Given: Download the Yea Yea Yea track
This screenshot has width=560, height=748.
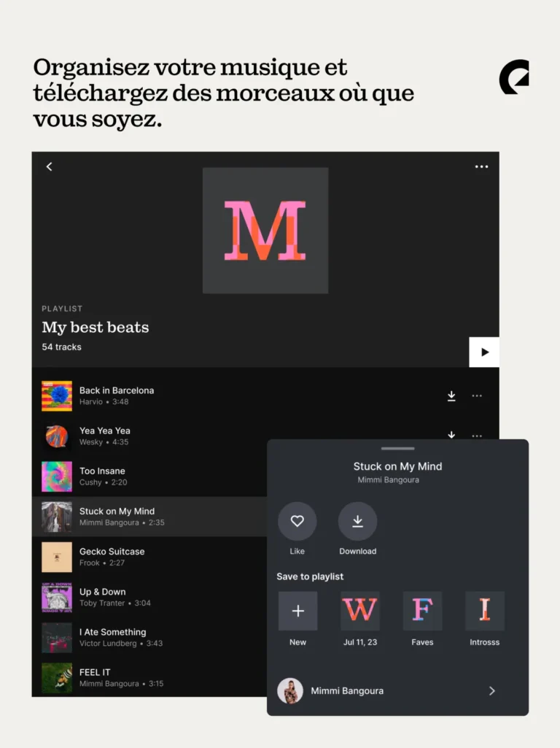Looking at the screenshot, I should click(451, 435).
